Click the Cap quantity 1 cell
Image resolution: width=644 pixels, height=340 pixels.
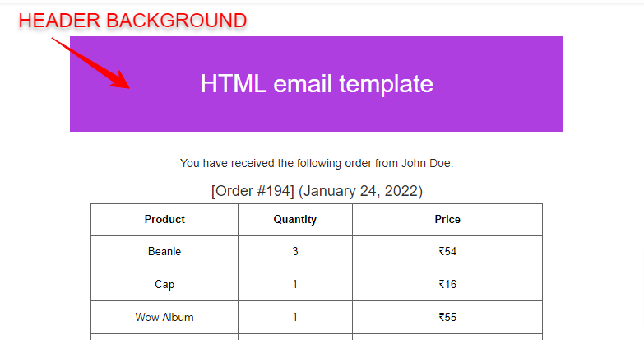pyautogui.click(x=295, y=285)
